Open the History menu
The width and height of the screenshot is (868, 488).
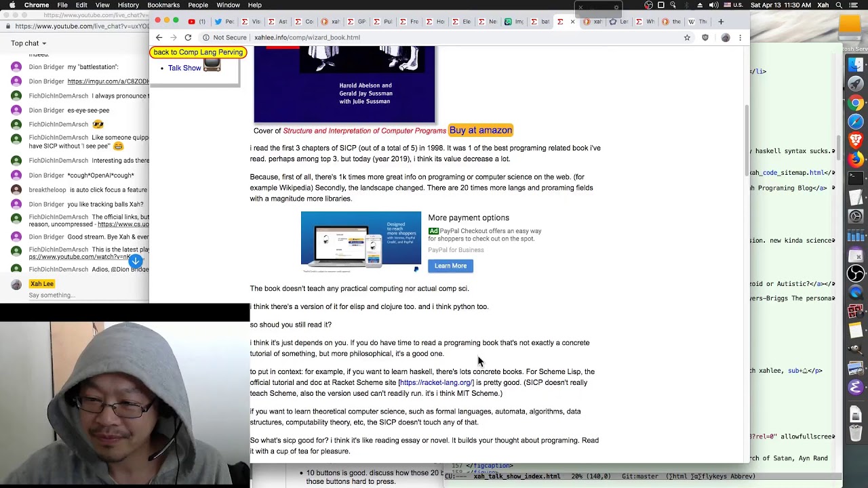pyautogui.click(x=128, y=5)
